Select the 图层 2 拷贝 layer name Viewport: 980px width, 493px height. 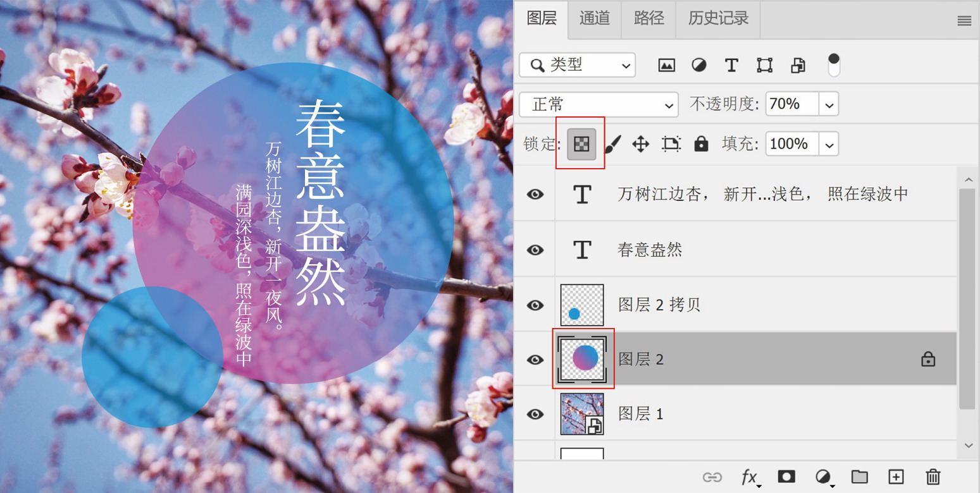point(659,305)
